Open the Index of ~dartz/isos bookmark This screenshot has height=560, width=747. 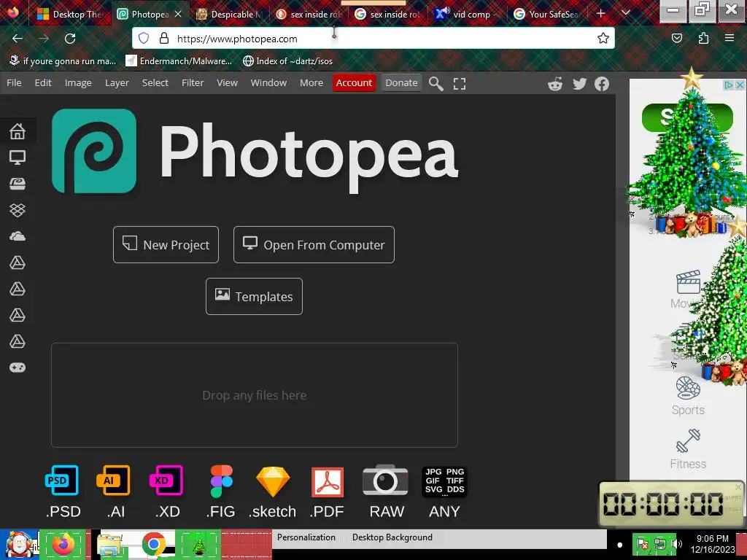[287, 61]
